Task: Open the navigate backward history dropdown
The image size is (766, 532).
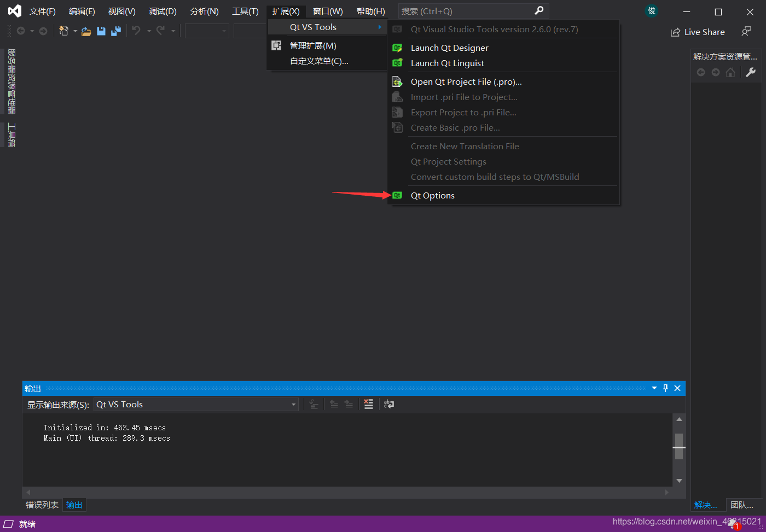Action: click(32, 31)
